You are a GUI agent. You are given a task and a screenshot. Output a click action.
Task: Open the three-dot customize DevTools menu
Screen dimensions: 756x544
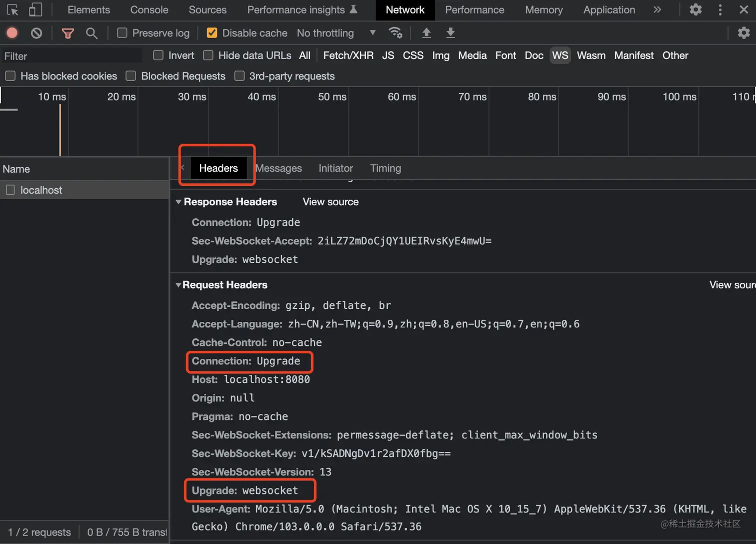(x=720, y=10)
